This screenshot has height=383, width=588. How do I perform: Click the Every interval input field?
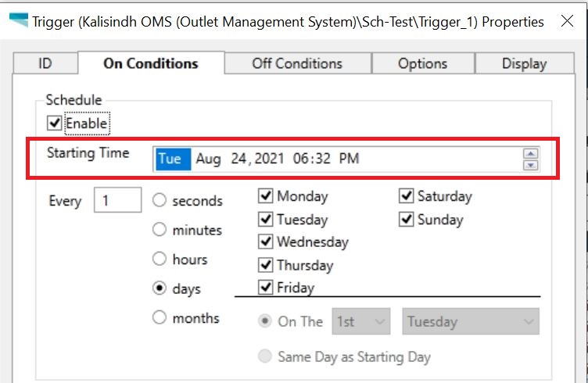pyautogui.click(x=117, y=201)
